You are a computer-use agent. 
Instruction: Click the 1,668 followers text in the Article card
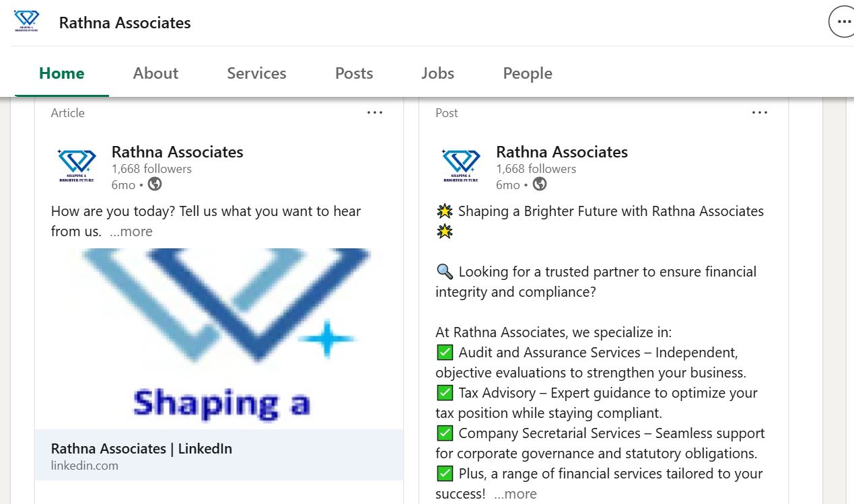tap(152, 169)
